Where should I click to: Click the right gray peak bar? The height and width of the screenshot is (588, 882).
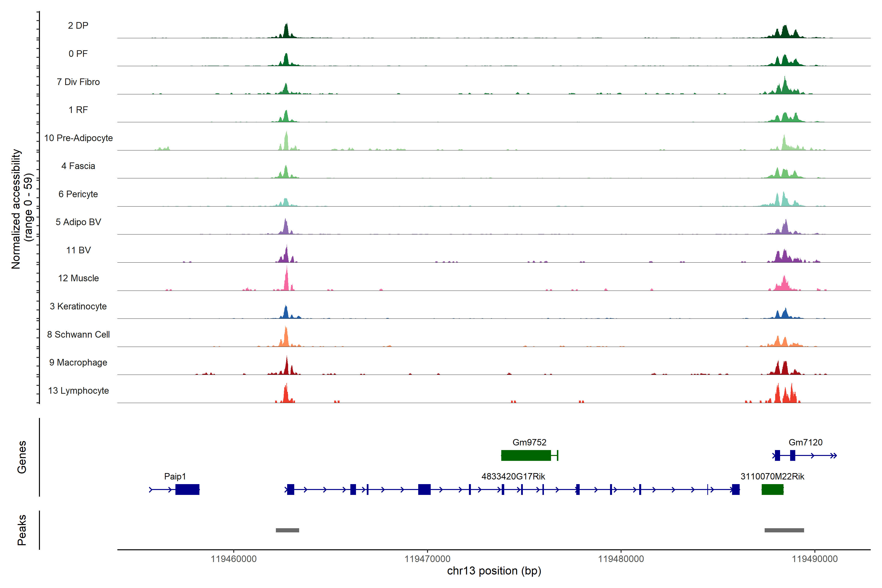(784, 530)
